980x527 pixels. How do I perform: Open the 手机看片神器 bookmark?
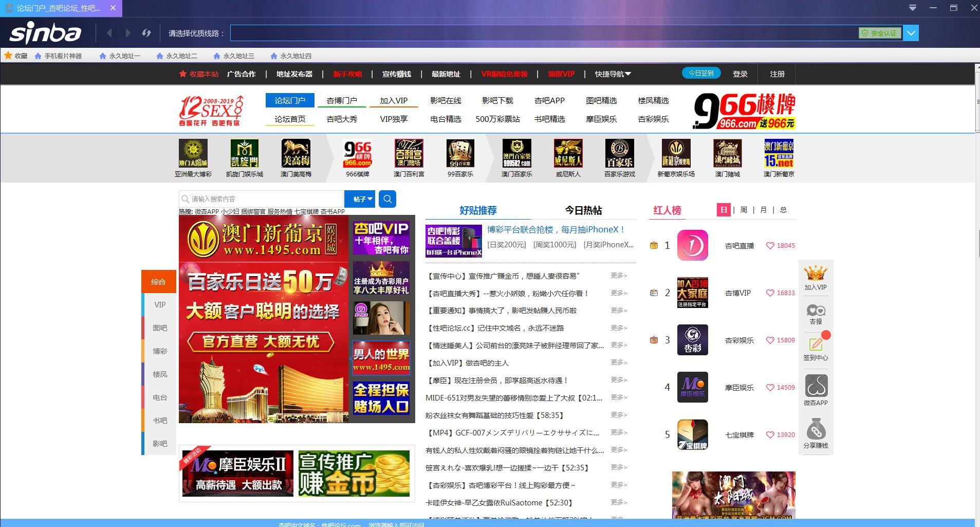click(58, 56)
